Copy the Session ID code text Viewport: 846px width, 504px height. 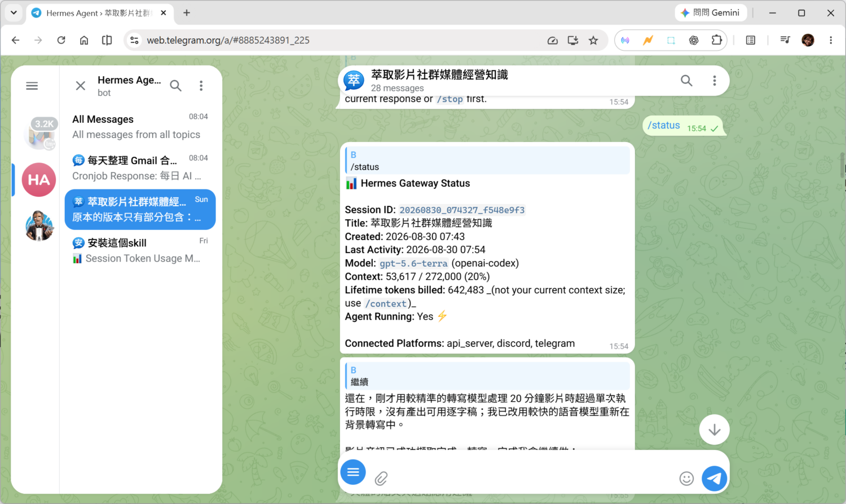click(462, 210)
